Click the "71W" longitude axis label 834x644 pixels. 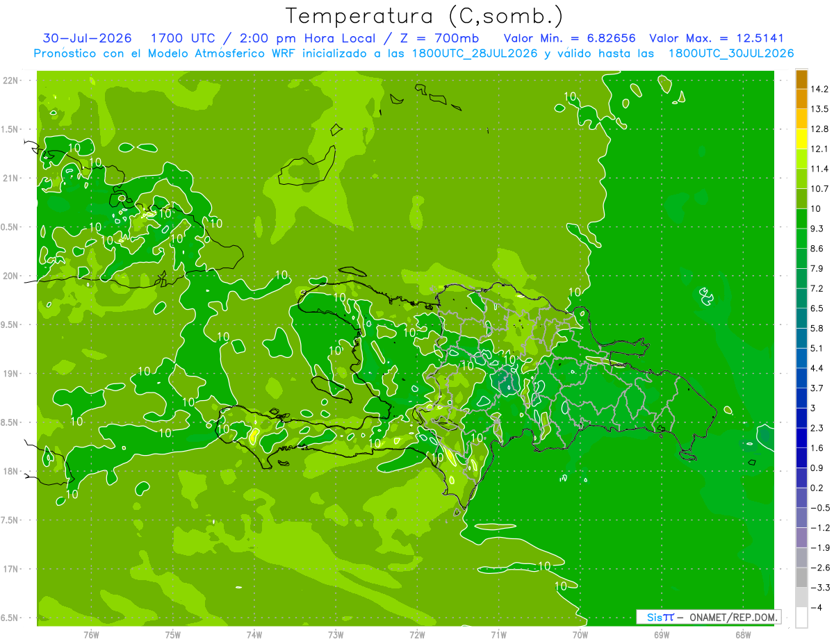pos(498,635)
